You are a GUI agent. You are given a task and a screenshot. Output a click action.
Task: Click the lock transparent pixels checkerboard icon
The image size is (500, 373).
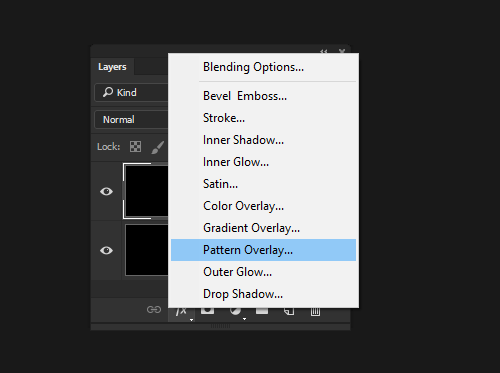pos(135,147)
